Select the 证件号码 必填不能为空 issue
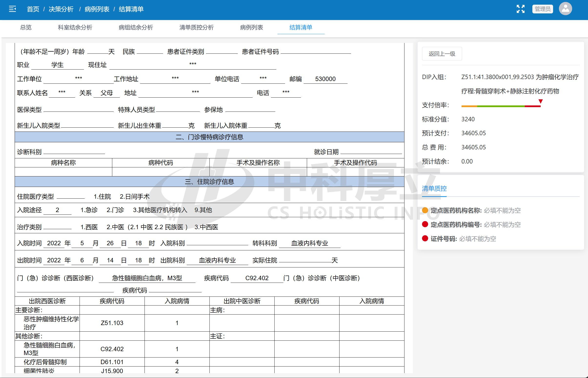The height and width of the screenshot is (378, 588). click(x=463, y=239)
